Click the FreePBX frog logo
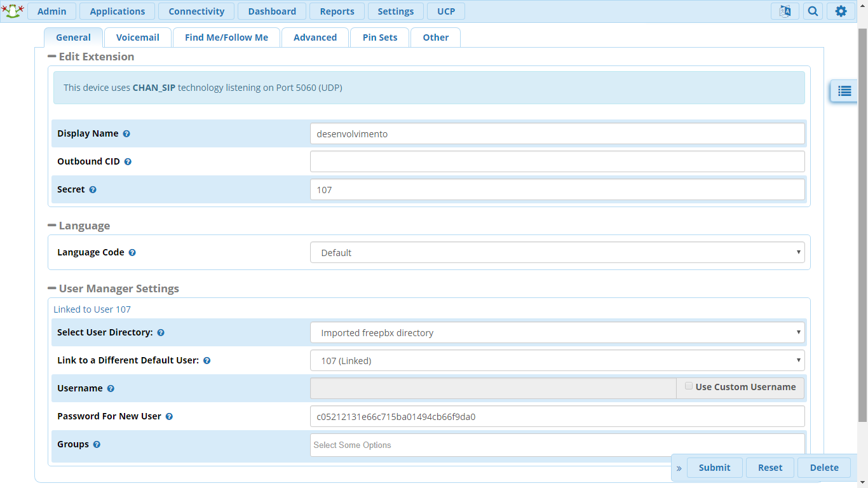 click(13, 11)
